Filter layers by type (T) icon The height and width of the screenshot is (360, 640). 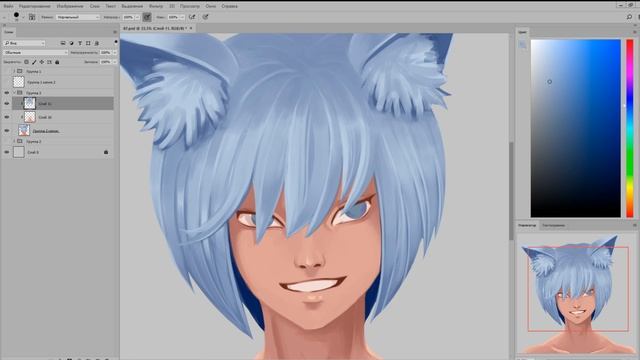[80, 43]
